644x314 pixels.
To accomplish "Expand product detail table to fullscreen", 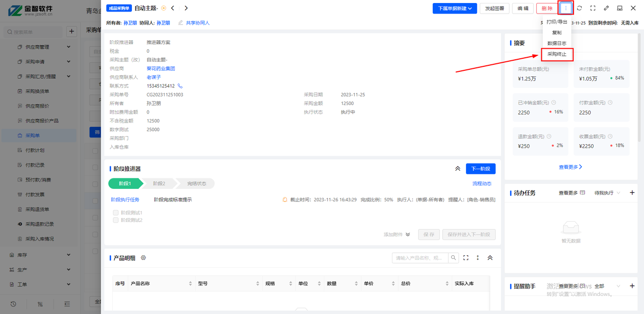I will tap(466, 258).
